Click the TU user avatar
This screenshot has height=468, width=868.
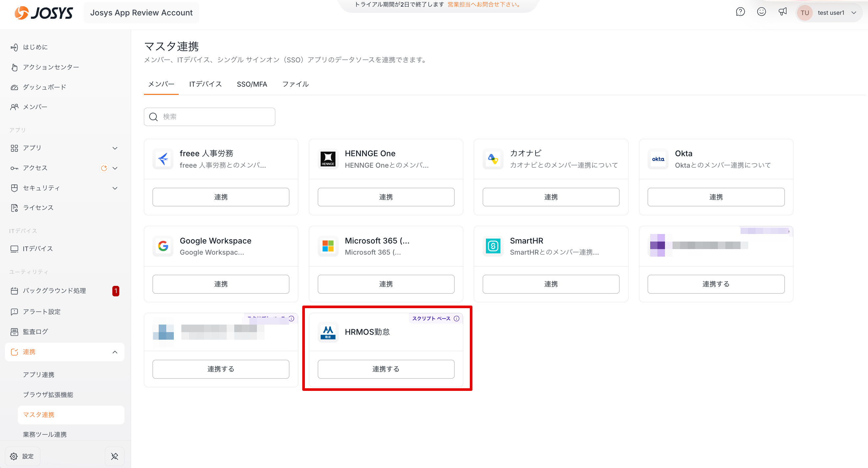coord(805,13)
